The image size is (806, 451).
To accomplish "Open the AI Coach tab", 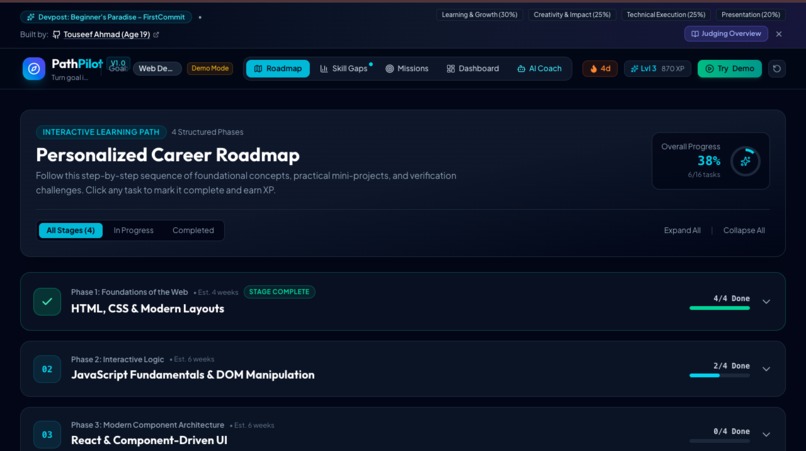I will click(539, 68).
